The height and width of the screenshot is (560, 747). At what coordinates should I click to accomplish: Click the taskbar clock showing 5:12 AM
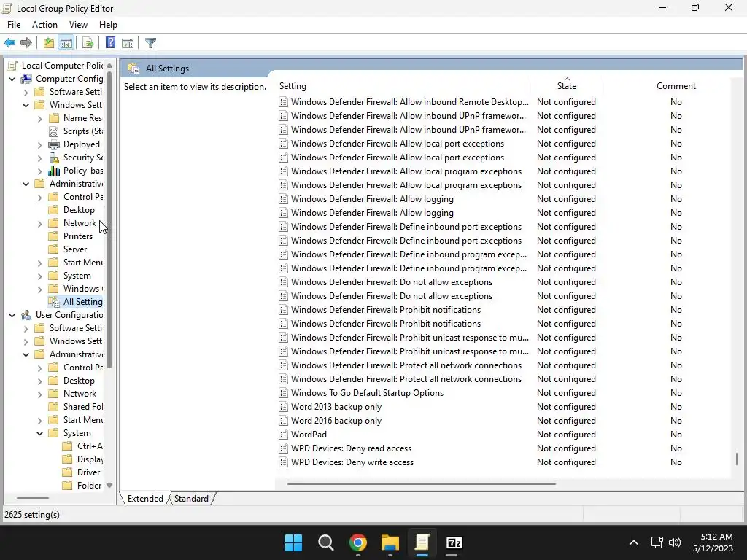pyautogui.click(x=713, y=542)
